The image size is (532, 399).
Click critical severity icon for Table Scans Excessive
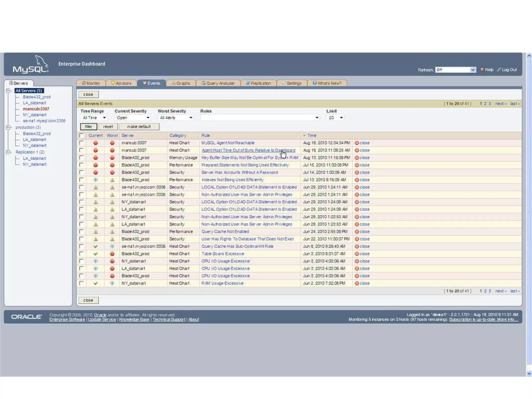coord(112,254)
